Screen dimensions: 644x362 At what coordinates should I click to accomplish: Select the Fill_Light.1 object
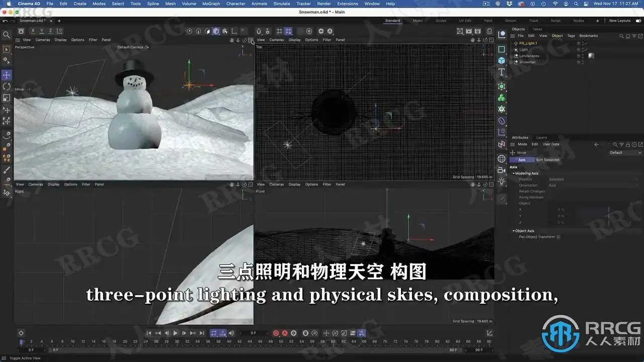pyautogui.click(x=528, y=43)
